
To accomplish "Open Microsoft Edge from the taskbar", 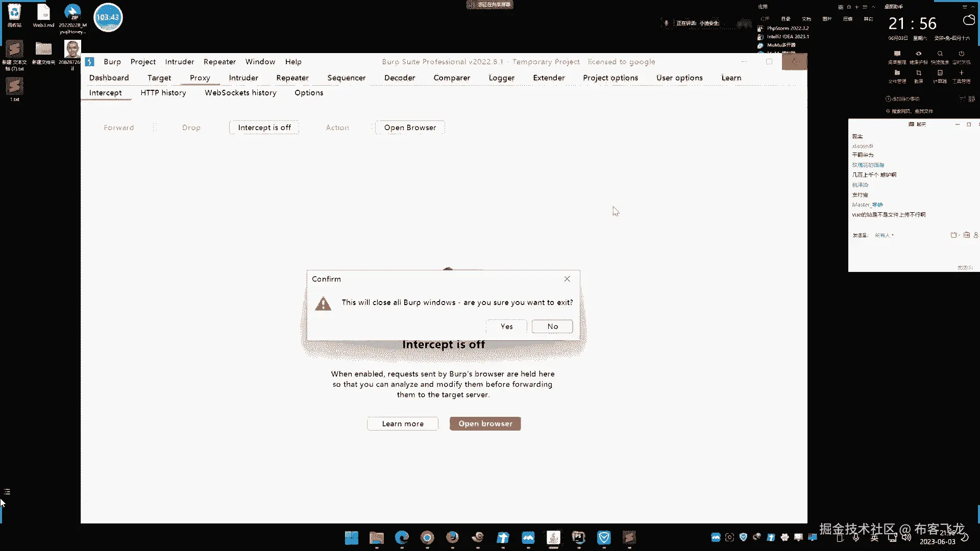I will [x=402, y=537].
